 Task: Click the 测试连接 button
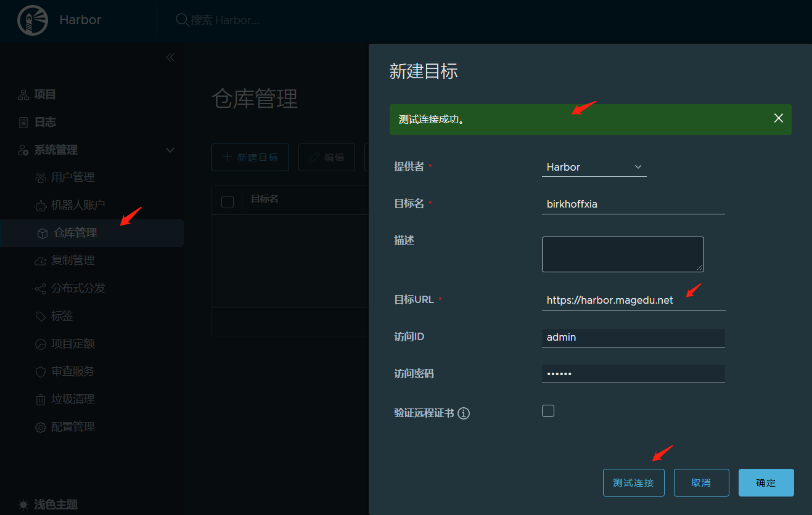point(634,483)
